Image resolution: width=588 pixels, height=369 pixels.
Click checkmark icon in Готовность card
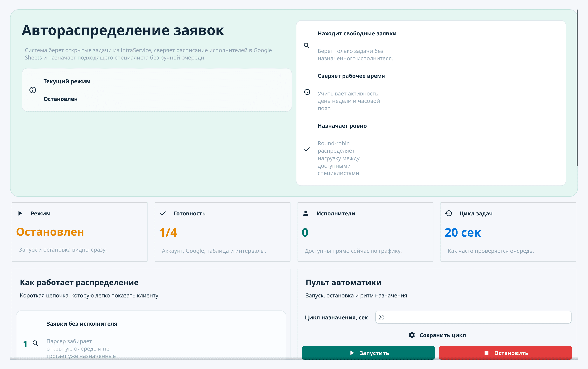163,213
